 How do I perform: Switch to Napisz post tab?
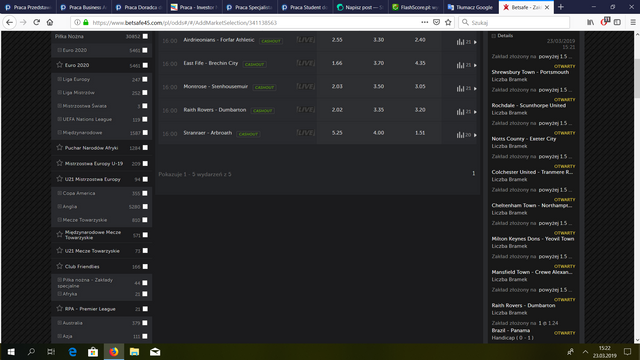coord(360,7)
